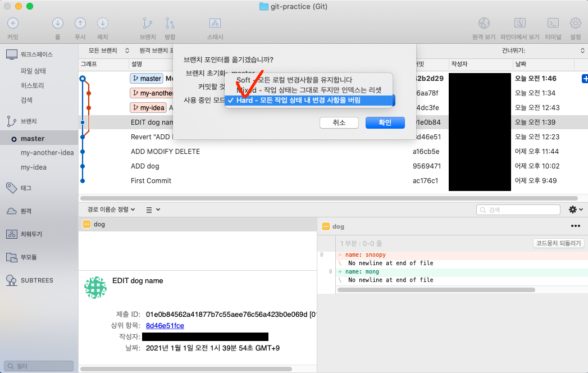Viewport: 588px width, 373px height.
Task: Open the Terminal (터미널) toolbar icon
Action: click(x=553, y=23)
